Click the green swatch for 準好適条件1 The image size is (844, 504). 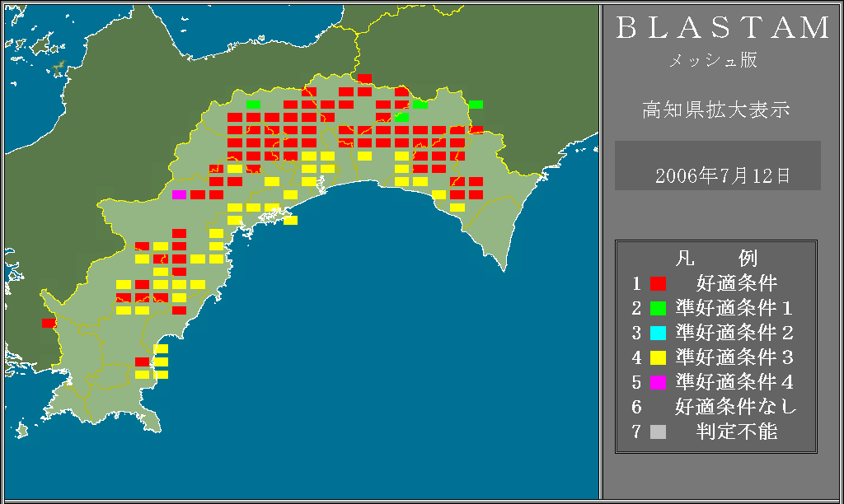pos(658,308)
